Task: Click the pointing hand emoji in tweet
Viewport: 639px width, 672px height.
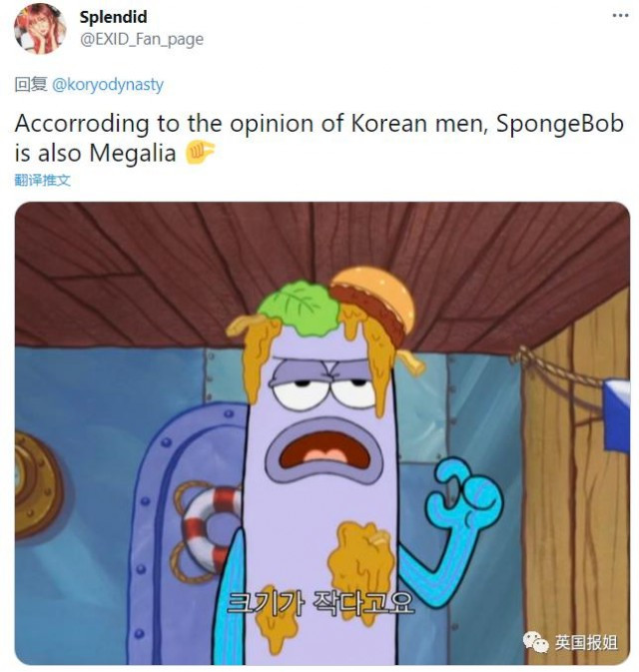Action: 200,154
